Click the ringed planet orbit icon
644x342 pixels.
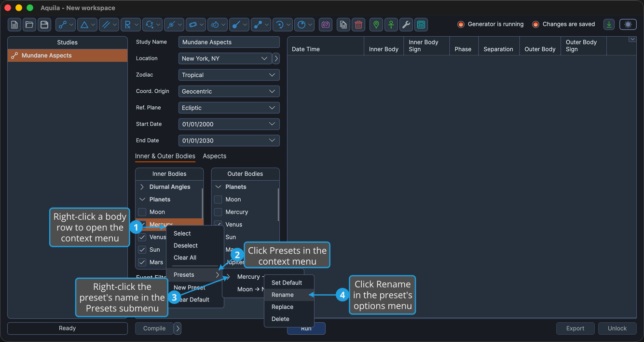[196, 25]
